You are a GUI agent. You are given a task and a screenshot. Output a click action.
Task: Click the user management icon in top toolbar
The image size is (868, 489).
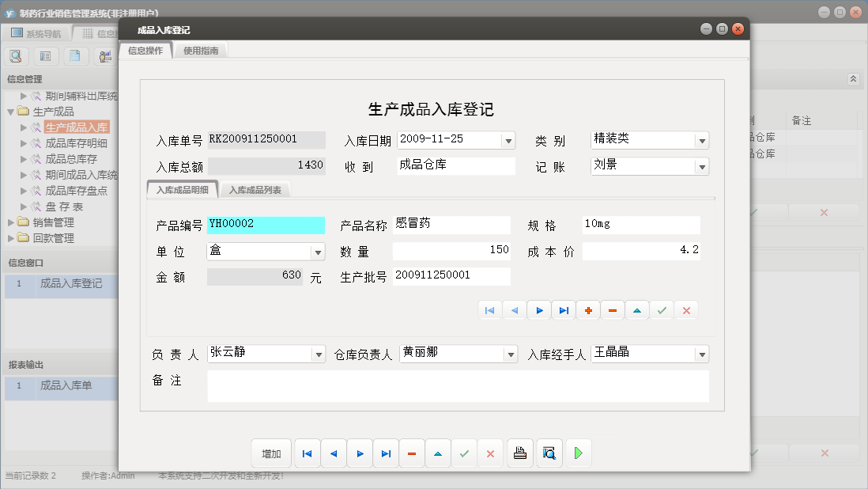coord(105,56)
